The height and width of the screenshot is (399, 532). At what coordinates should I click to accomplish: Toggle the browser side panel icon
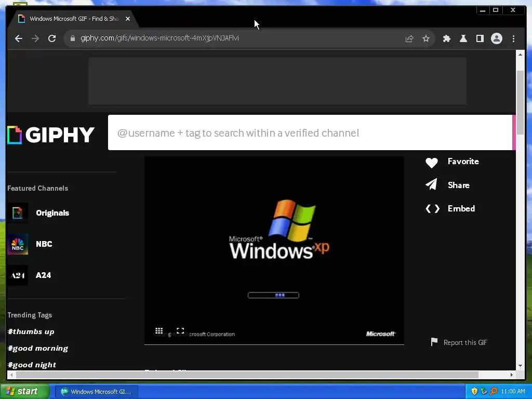pyautogui.click(x=480, y=38)
